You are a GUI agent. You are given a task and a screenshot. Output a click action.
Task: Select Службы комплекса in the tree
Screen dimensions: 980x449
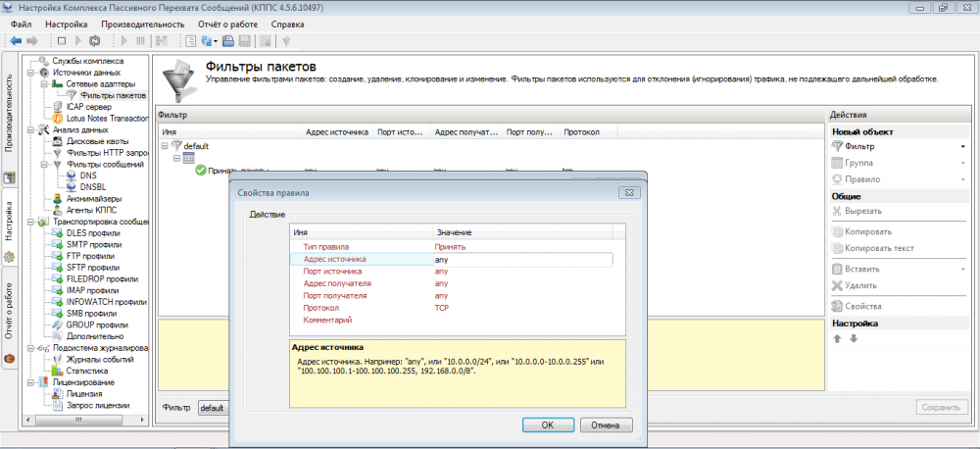(x=87, y=62)
